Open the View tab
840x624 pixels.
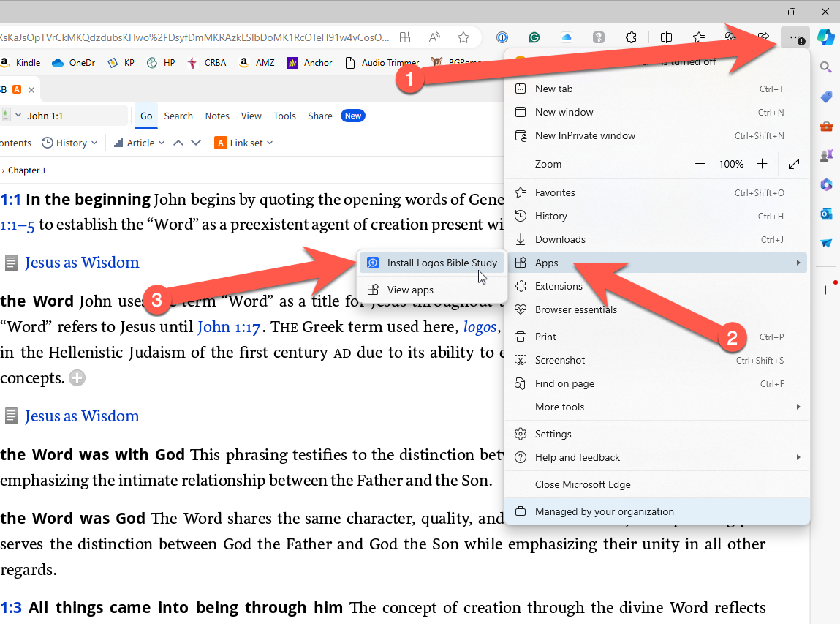[251, 116]
